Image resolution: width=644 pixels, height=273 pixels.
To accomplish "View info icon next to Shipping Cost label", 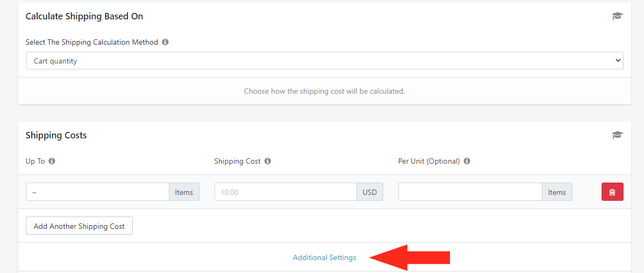I will [x=267, y=161].
